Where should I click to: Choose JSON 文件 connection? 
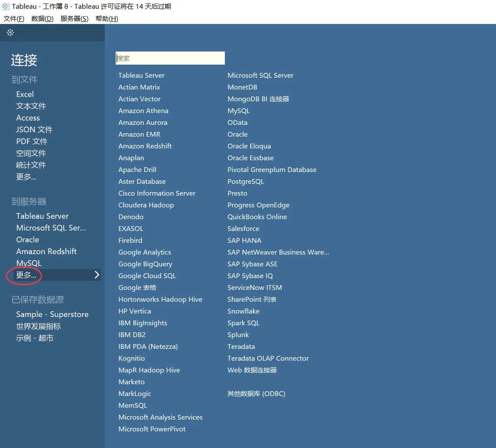click(34, 130)
